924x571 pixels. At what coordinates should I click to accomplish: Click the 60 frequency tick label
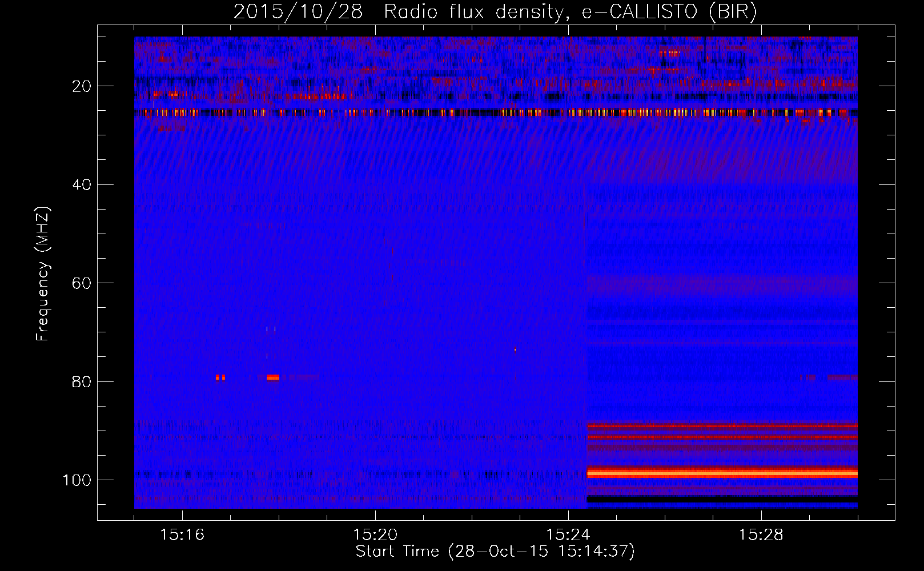click(82, 283)
